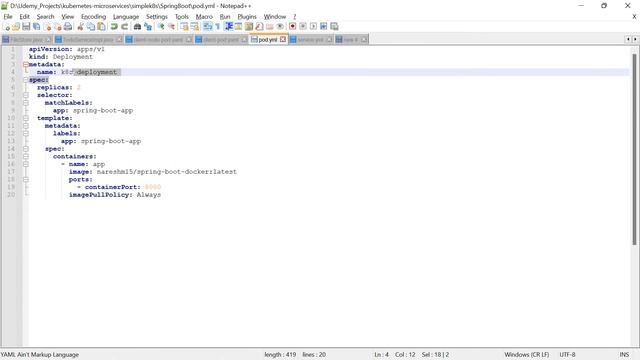The height and width of the screenshot is (360, 640).
Task: Open the Window menu
Action: click(x=275, y=17)
